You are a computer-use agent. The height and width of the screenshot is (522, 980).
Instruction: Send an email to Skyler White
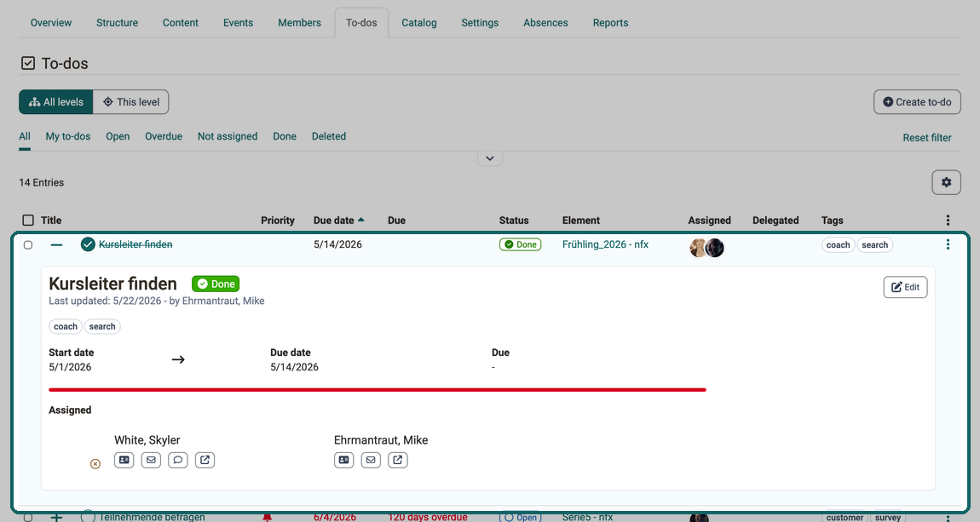151,460
